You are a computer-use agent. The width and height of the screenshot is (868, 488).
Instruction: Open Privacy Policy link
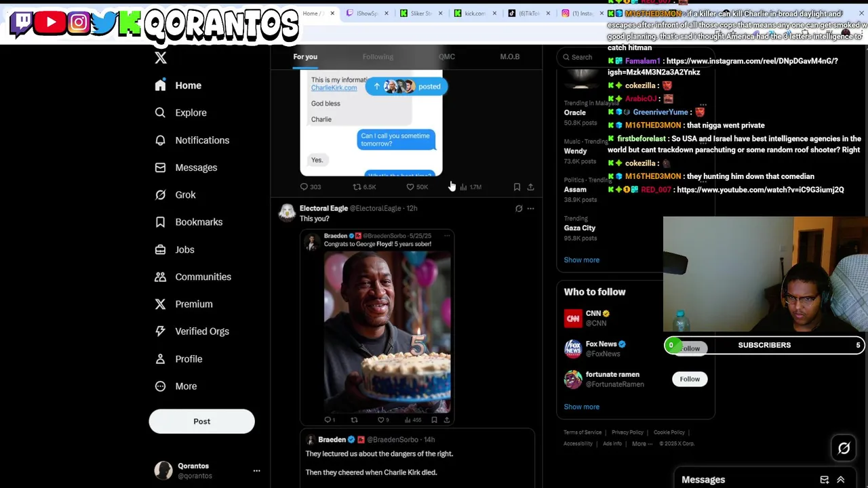coord(627,432)
